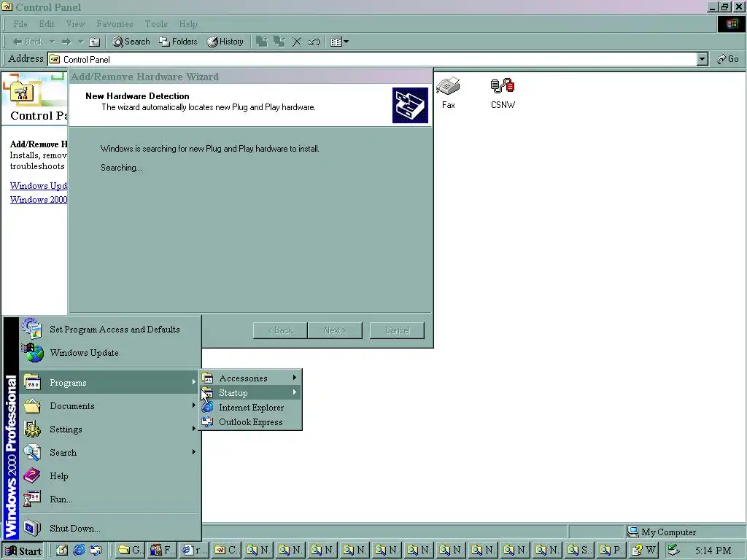Open Run... from Start menu

(109, 499)
